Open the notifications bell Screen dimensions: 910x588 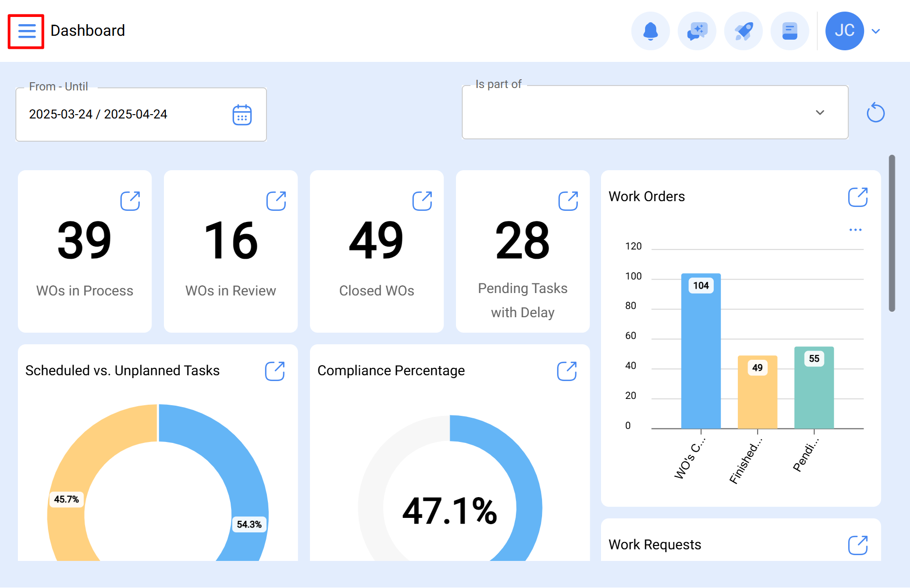[x=650, y=30]
